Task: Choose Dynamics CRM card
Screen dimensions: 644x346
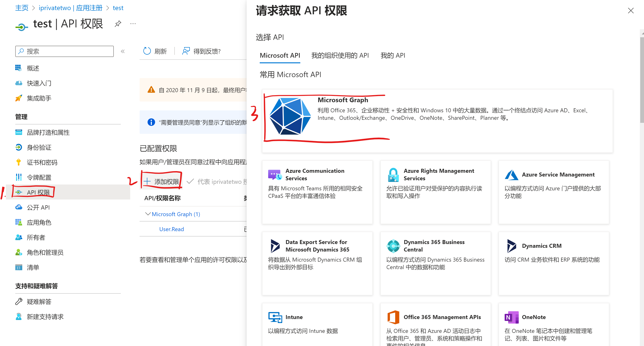Action: click(554, 263)
